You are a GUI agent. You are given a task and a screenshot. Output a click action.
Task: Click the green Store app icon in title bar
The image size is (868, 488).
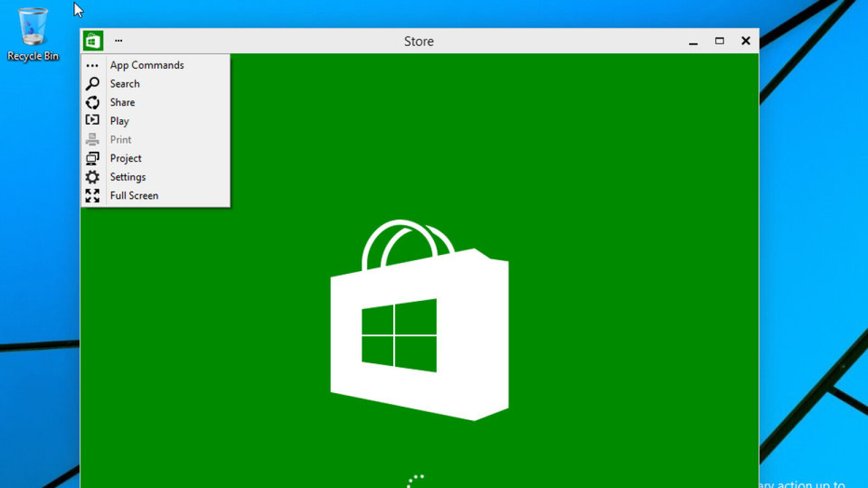pos(93,41)
